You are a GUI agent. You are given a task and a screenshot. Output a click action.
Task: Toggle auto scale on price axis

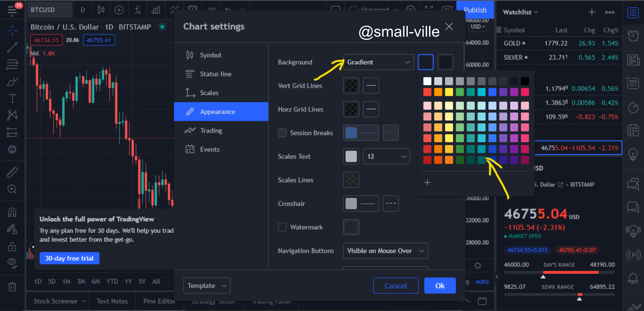[x=482, y=281]
